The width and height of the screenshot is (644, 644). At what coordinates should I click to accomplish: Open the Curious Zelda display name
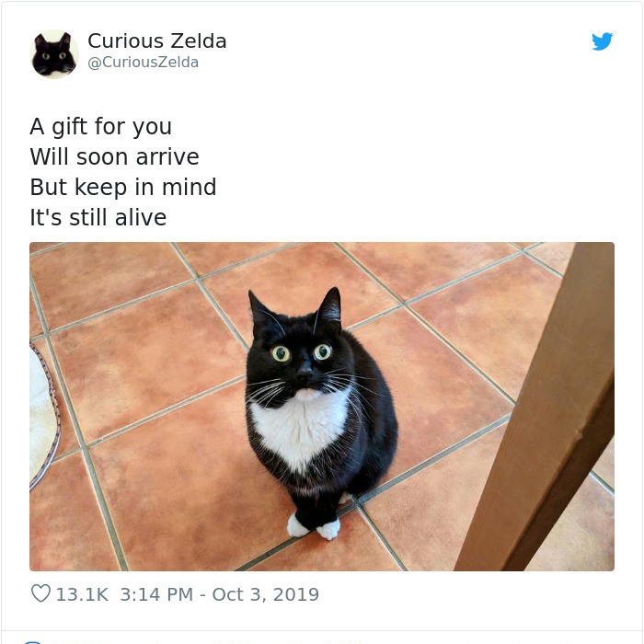tap(157, 40)
